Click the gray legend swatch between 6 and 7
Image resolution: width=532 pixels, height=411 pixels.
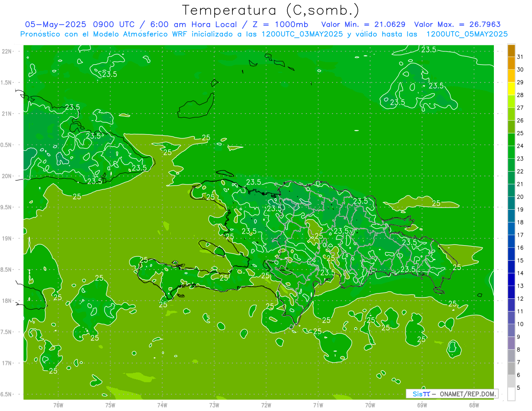511,368
